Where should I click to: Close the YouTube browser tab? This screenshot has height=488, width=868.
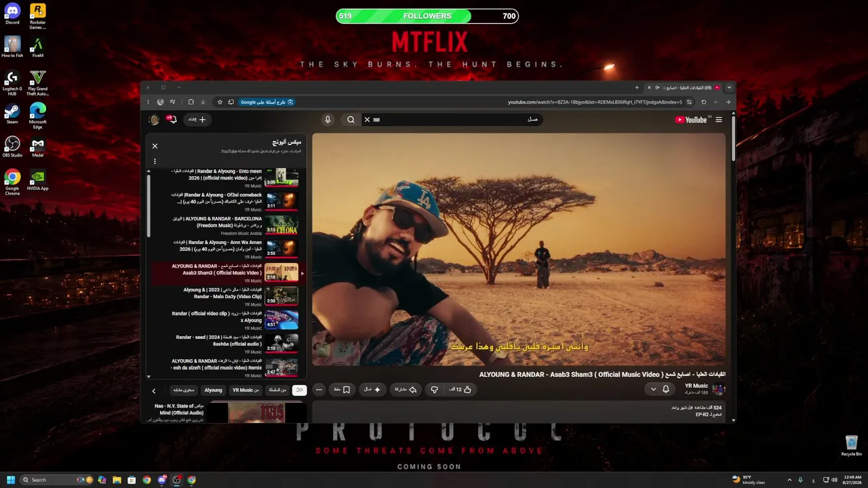[649, 87]
